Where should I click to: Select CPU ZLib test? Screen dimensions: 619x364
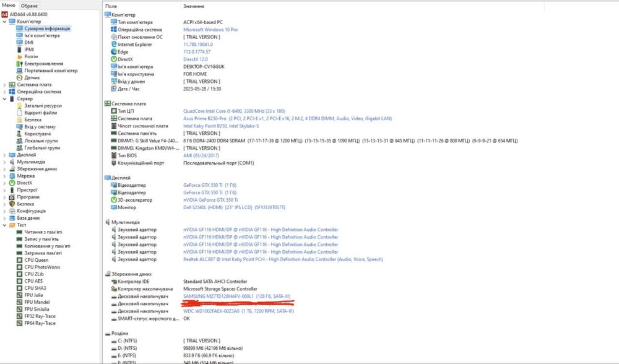pyautogui.click(x=34, y=274)
